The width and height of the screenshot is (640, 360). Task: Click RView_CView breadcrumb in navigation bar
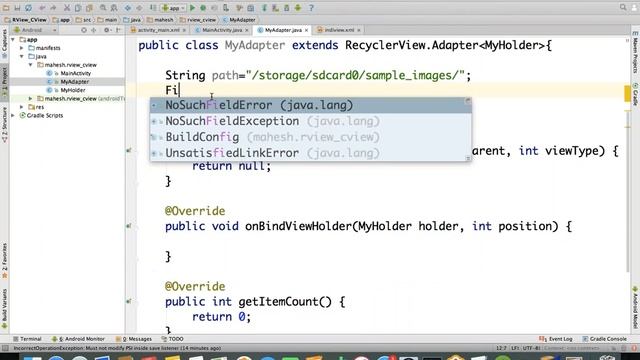[25, 20]
